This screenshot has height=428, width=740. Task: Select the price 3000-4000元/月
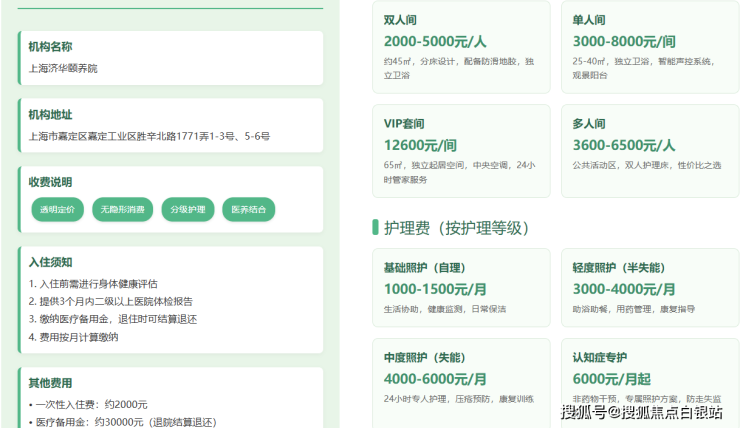tap(624, 289)
